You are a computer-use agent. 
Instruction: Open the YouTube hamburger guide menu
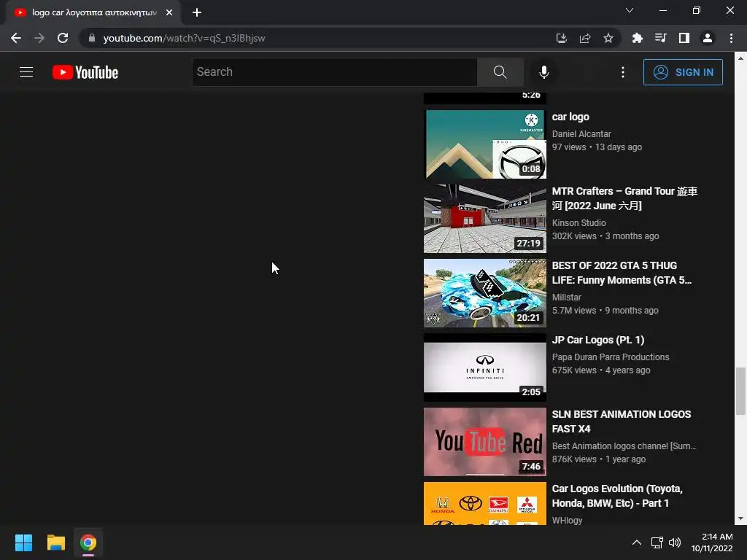coord(26,72)
